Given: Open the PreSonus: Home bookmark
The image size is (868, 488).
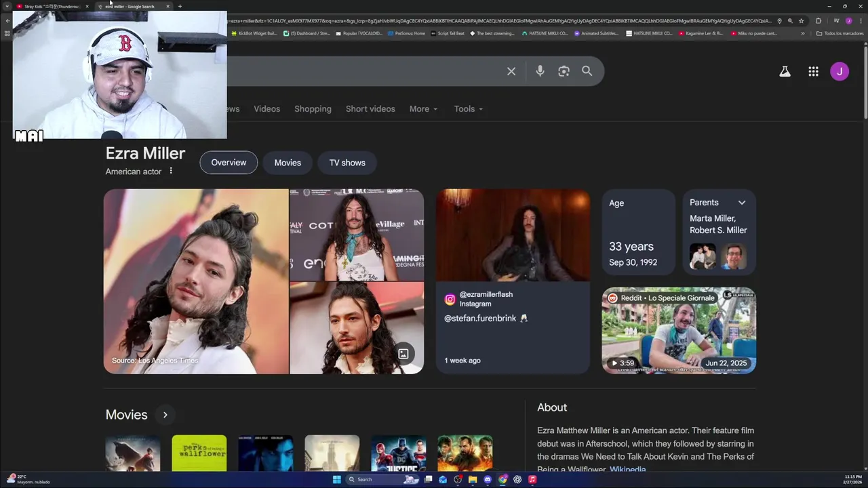Looking at the screenshot, I should click(x=406, y=33).
